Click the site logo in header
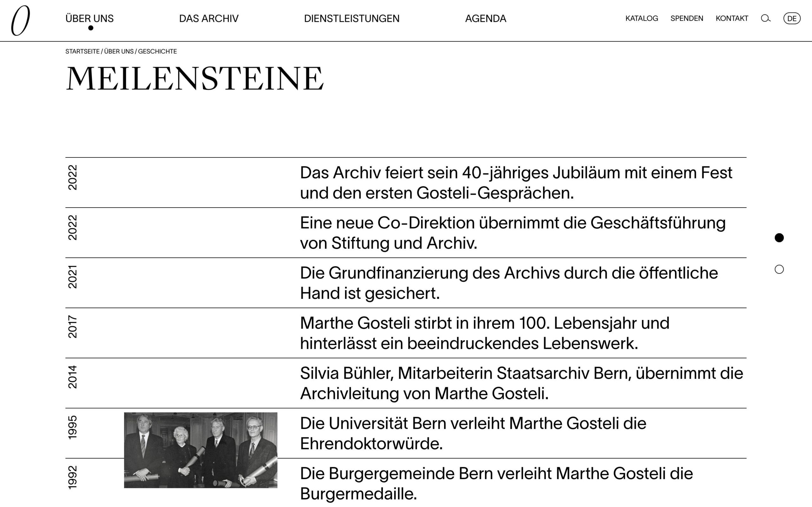Screen dimensions: 812x507 [x=21, y=20]
